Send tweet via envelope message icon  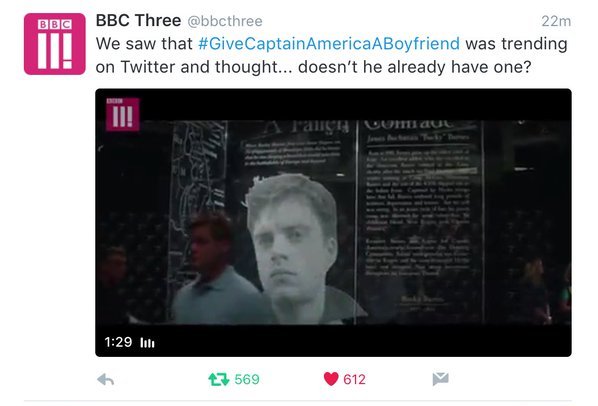(440, 379)
